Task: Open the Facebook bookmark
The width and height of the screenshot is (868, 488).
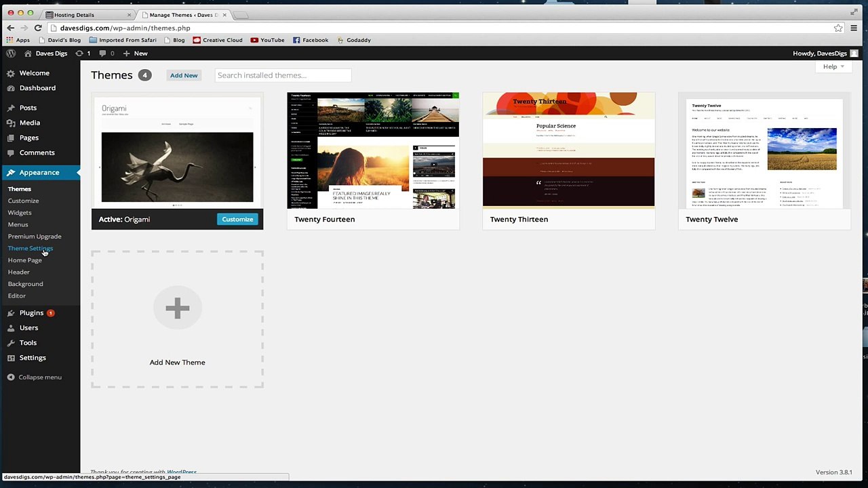Action: 311,40
